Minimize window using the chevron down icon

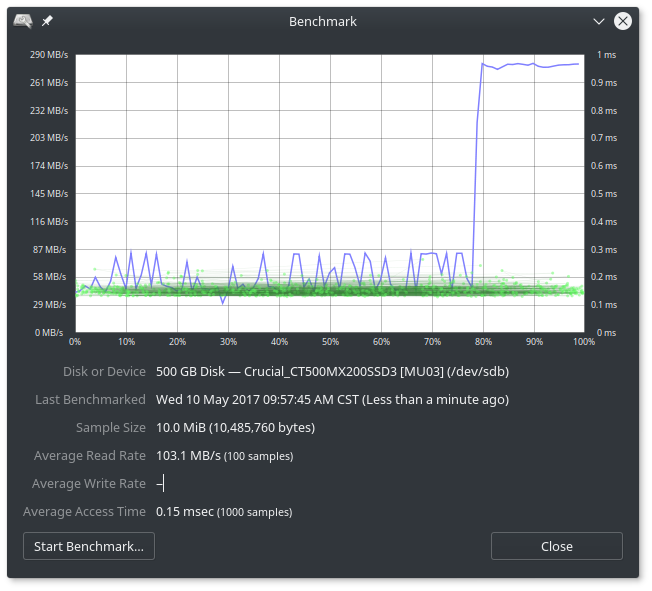(x=598, y=21)
